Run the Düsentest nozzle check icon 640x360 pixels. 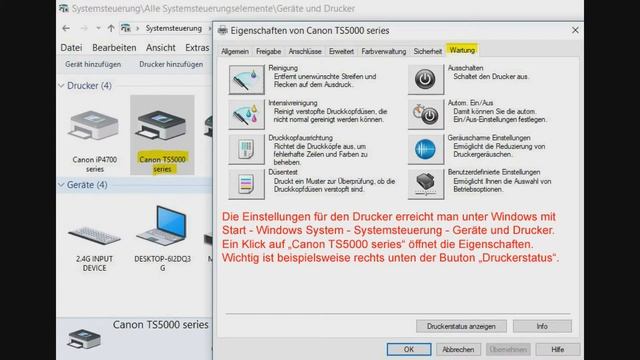(247, 184)
